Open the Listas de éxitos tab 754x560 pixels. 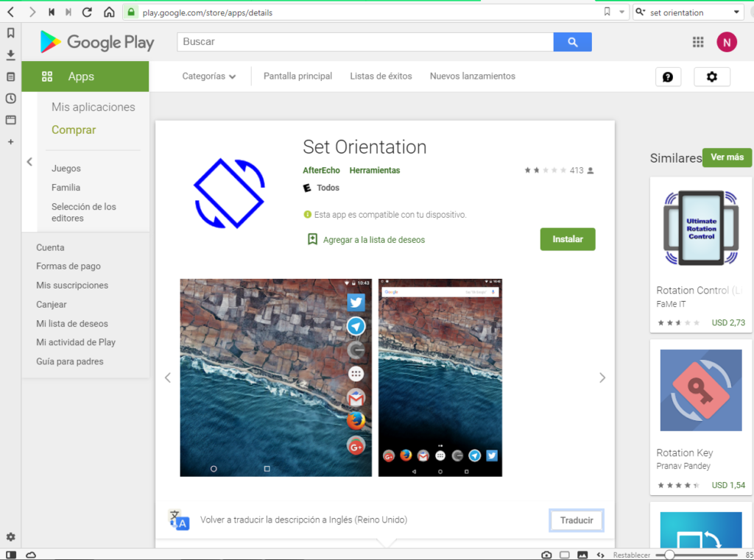coord(381,77)
